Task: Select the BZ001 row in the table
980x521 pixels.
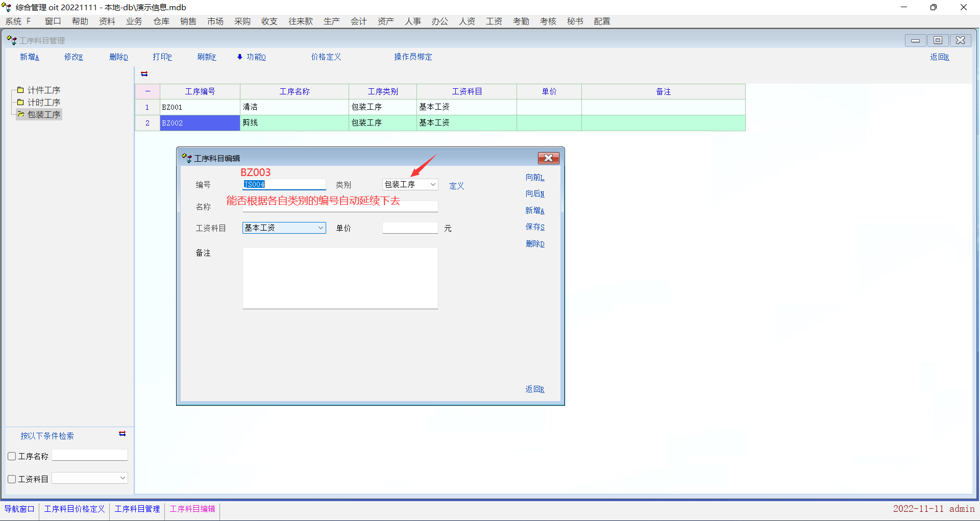Action: coord(199,107)
